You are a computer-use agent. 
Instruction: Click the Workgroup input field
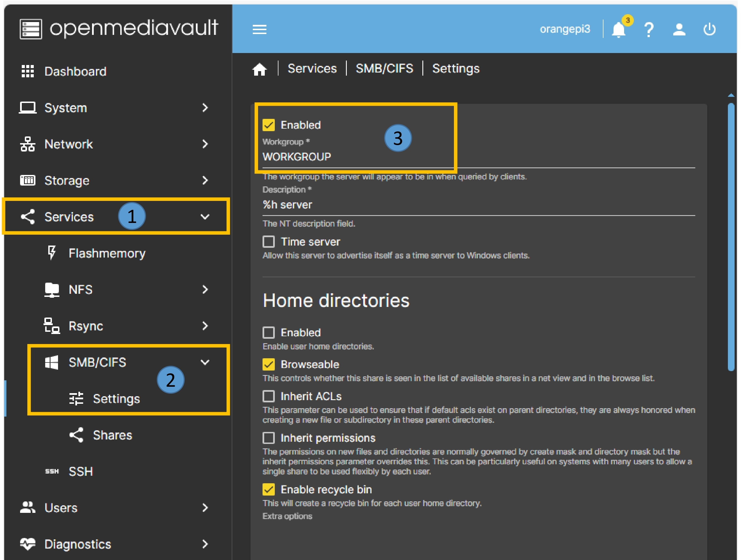(x=479, y=157)
